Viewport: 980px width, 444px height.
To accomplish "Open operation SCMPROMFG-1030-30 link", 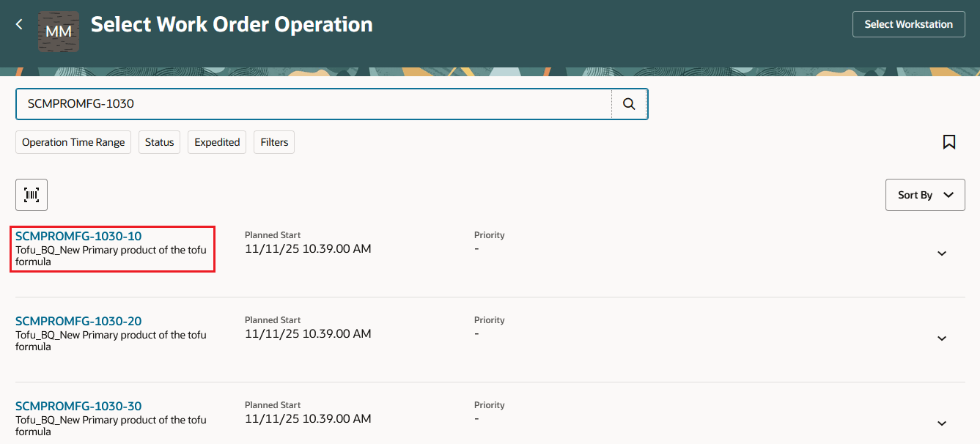I will click(x=78, y=405).
